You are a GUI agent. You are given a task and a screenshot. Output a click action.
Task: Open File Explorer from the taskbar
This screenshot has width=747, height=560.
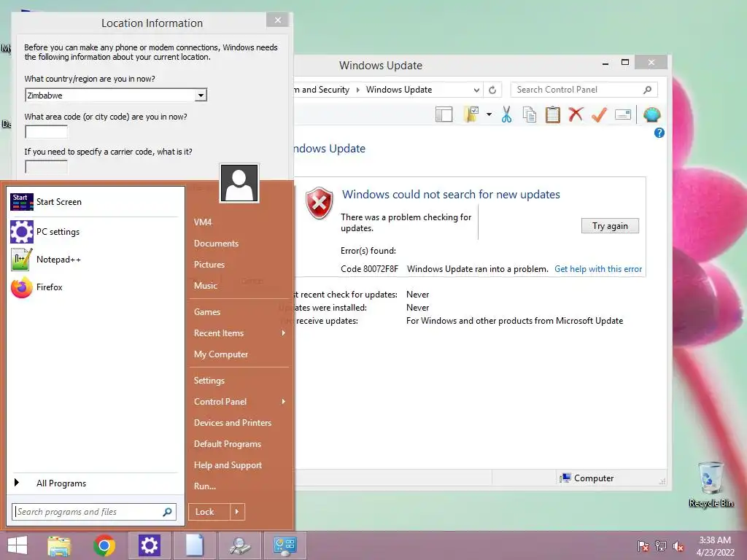[59, 545]
